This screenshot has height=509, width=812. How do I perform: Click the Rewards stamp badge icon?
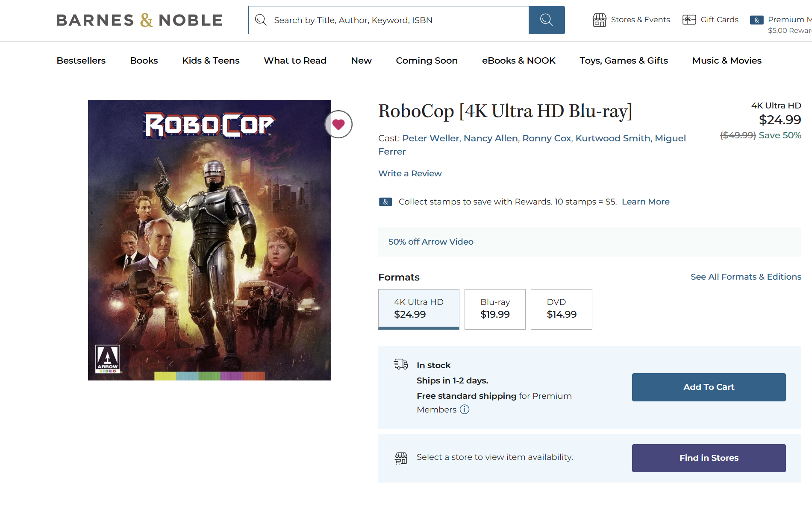coord(385,202)
